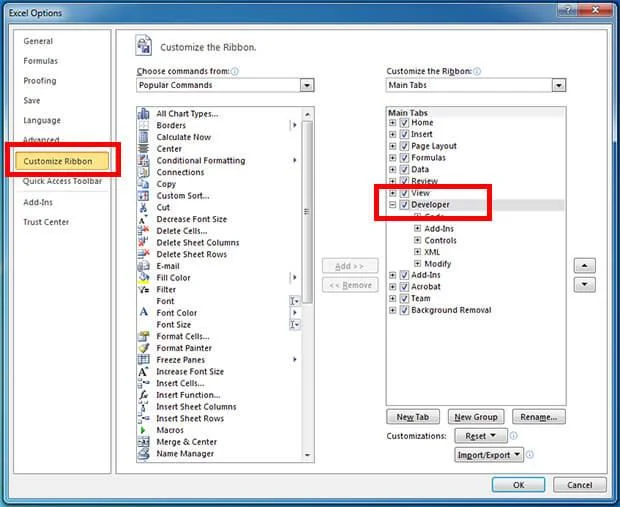
Task: Select the Connections command icon
Action: pos(143,172)
